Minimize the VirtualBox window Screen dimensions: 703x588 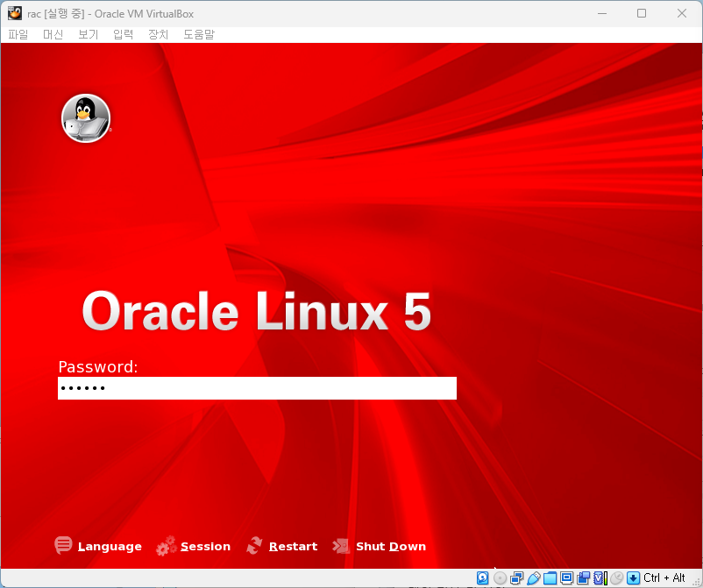click(x=602, y=13)
